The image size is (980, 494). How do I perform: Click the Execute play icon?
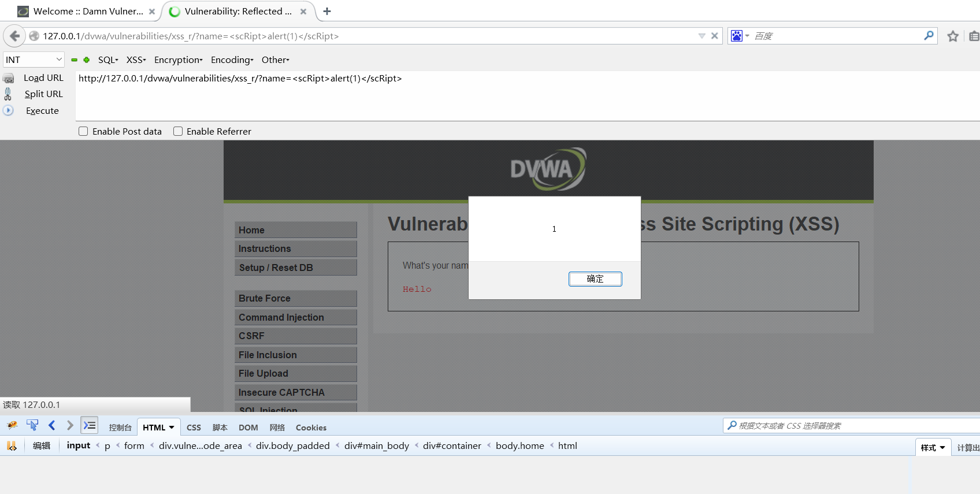coord(8,110)
